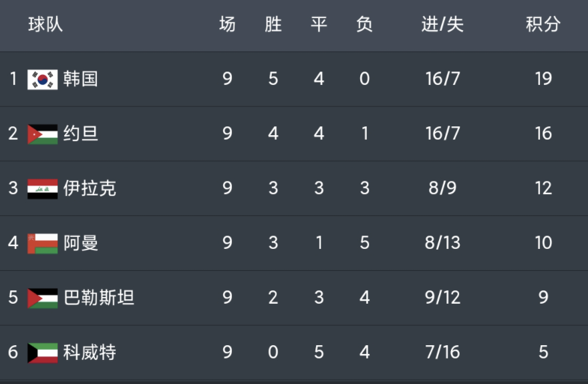Image resolution: width=588 pixels, height=384 pixels.
Task: Click the 球队 column header
Action: click(45, 24)
